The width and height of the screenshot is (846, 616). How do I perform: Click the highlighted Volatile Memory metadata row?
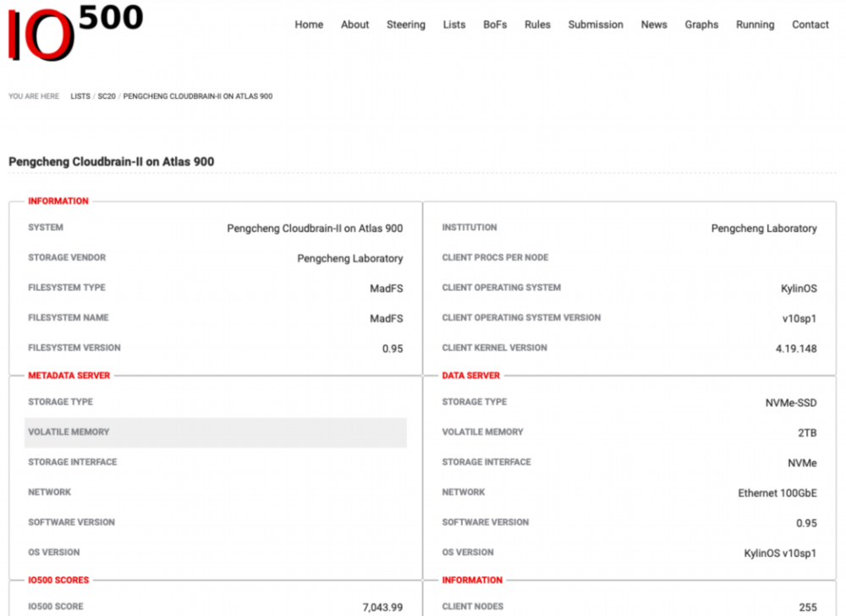[215, 432]
